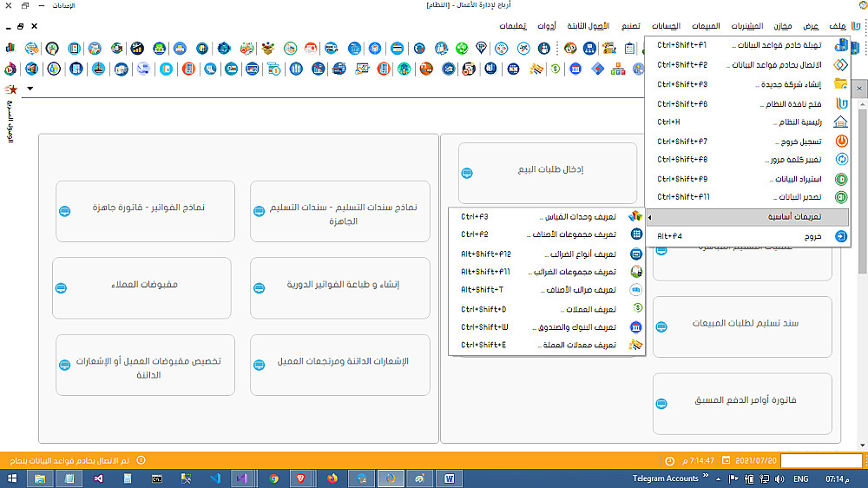Click the exit icon beside خروج
Image resolution: width=868 pixels, height=488 pixels.
pyautogui.click(x=841, y=236)
